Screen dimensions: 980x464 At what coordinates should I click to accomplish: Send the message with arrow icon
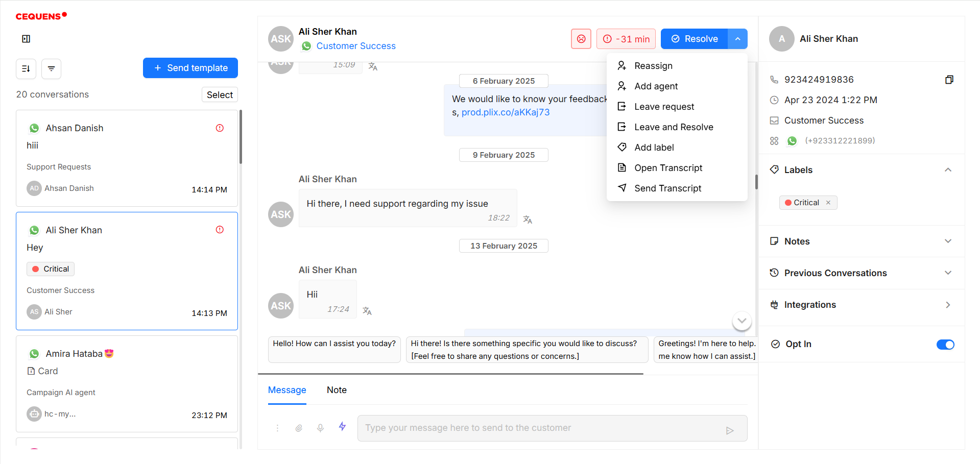coord(730,430)
